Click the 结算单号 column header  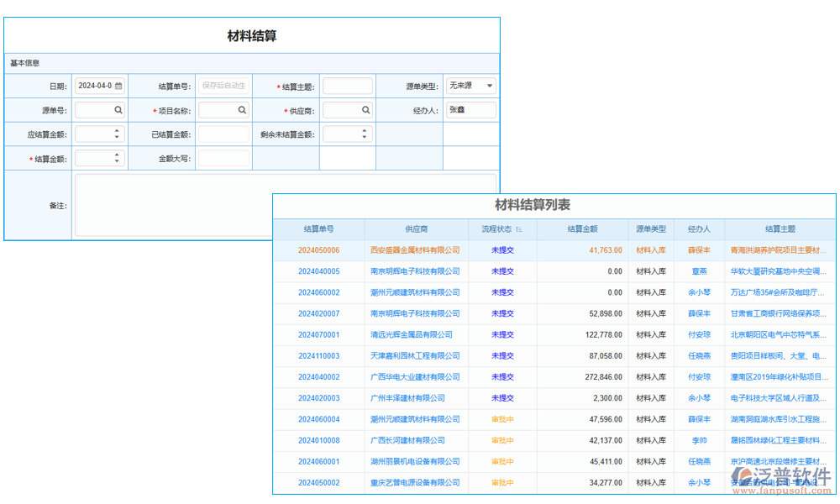pos(319,228)
